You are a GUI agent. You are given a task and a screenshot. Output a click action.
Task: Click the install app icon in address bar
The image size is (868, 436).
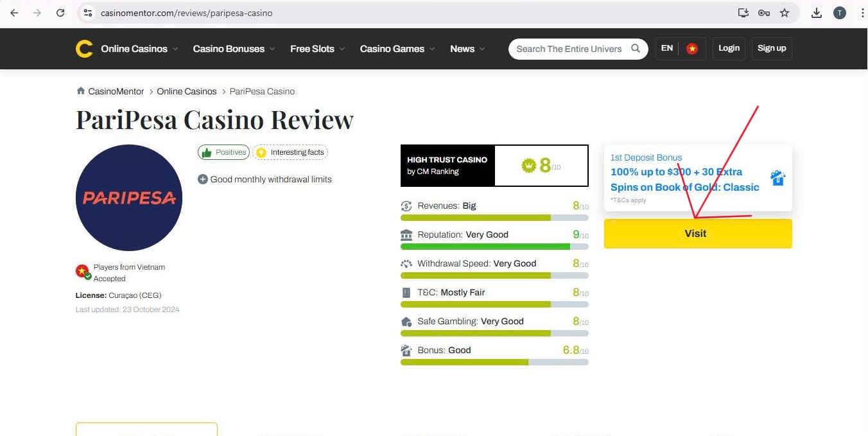(743, 13)
